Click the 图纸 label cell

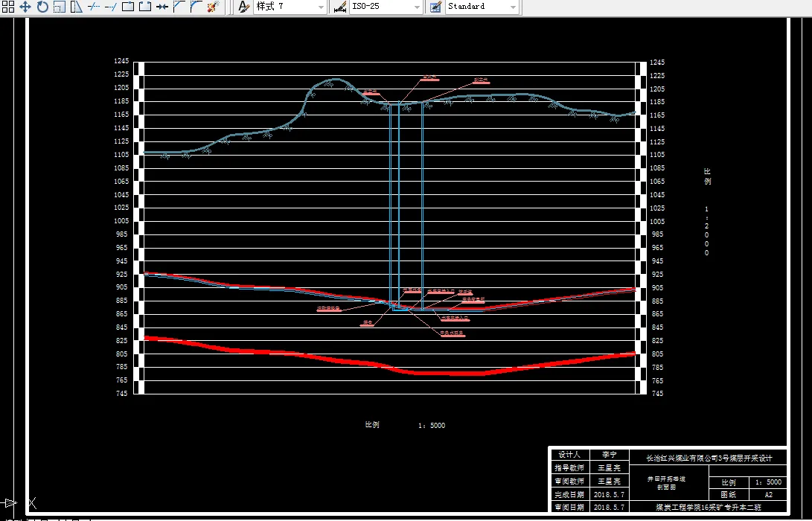tap(729, 495)
